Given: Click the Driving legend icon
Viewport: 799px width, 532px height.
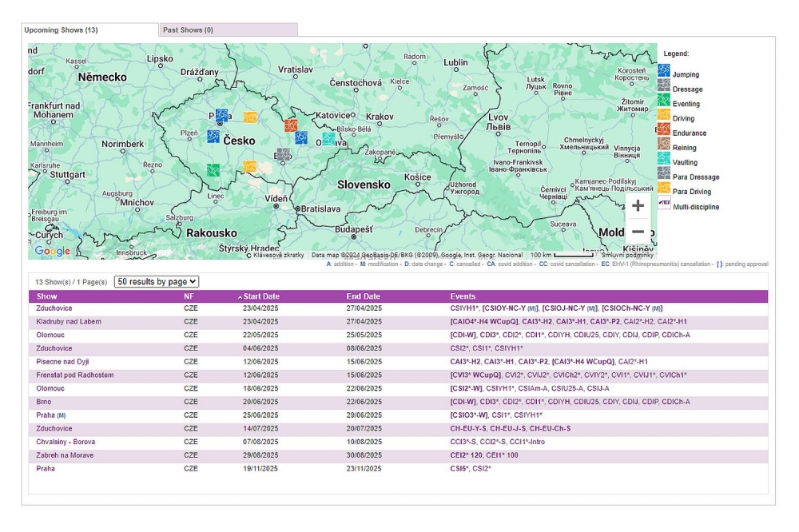Looking at the screenshot, I should click(x=663, y=114).
